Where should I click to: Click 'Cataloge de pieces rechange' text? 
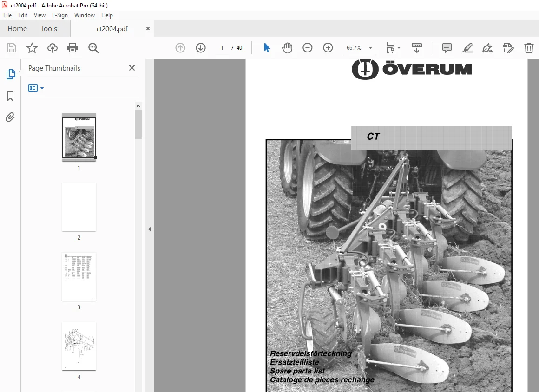pyautogui.click(x=322, y=380)
